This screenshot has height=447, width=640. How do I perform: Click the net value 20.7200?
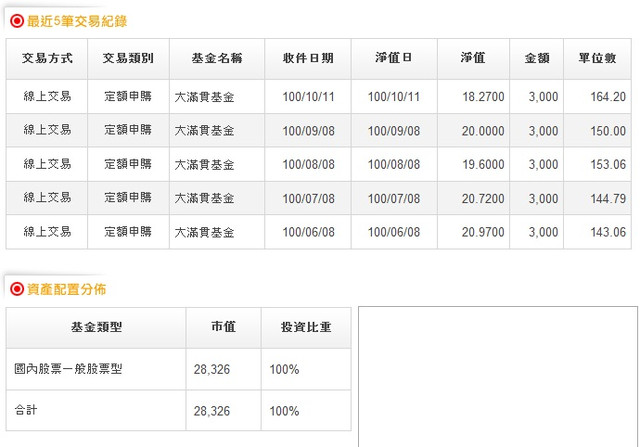(483, 198)
